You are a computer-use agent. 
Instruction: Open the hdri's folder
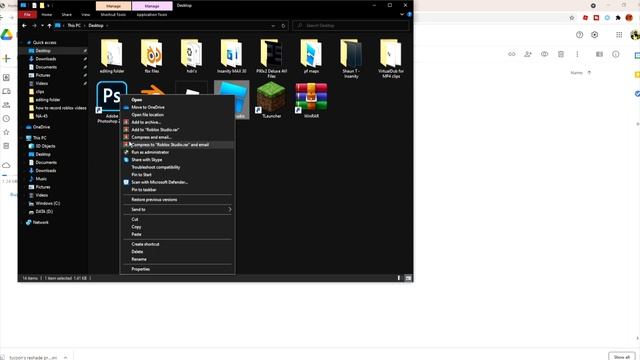click(191, 56)
